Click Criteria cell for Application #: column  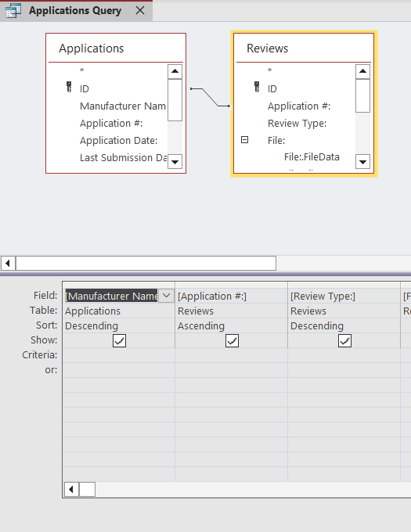(231, 355)
